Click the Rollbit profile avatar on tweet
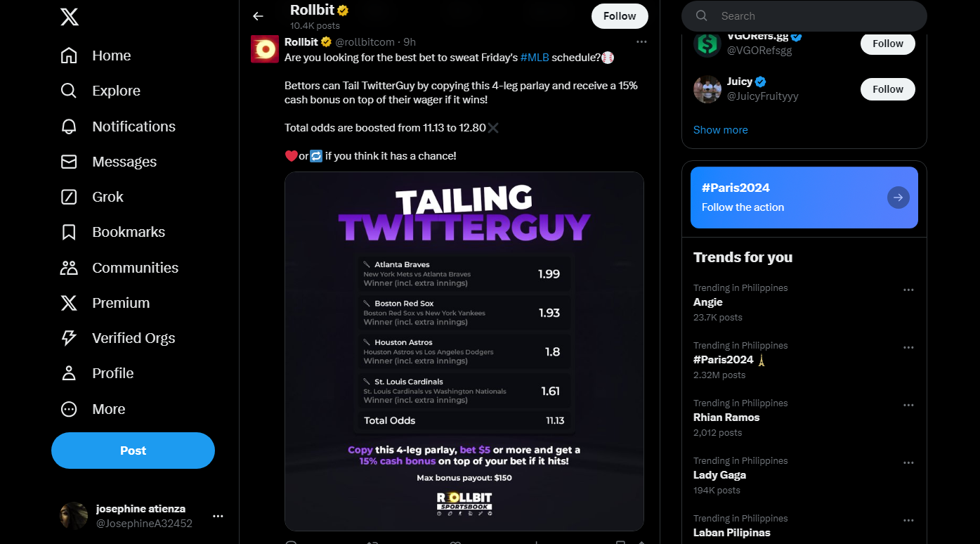This screenshot has width=980, height=544. point(265,49)
